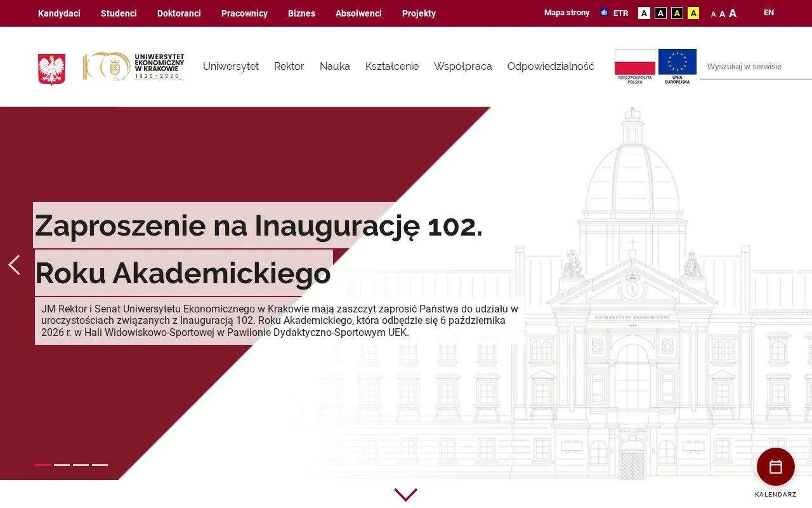Viewport: 812px width, 508px height.
Task: Focus the 'Wyszukaj w serwisie' search field
Action: pyautogui.click(x=756, y=67)
